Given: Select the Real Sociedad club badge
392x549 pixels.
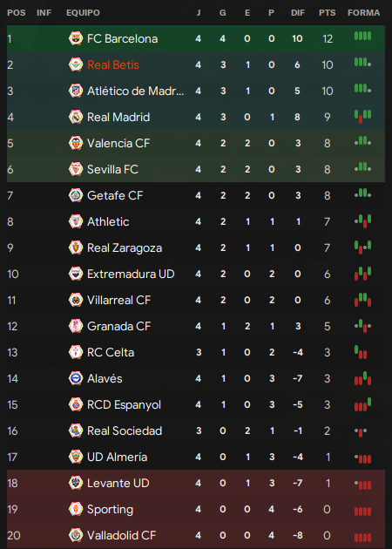Looking at the screenshot, I should point(76,430).
